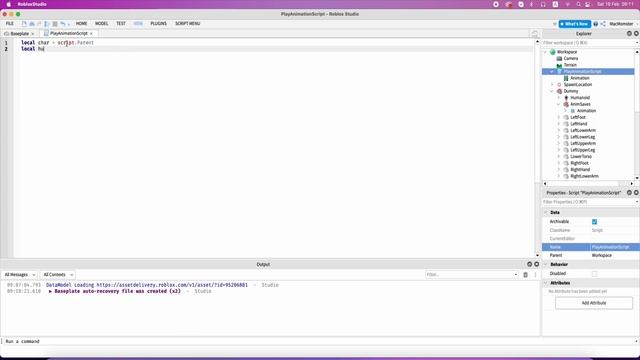
Task: Click the New file toolbar icon
Action: (x=24, y=24)
